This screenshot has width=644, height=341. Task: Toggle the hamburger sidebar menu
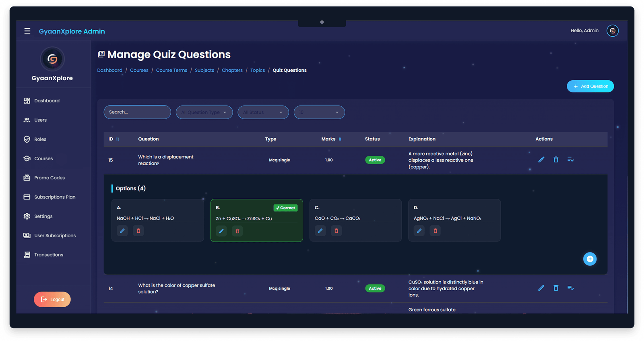tap(27, 31)
